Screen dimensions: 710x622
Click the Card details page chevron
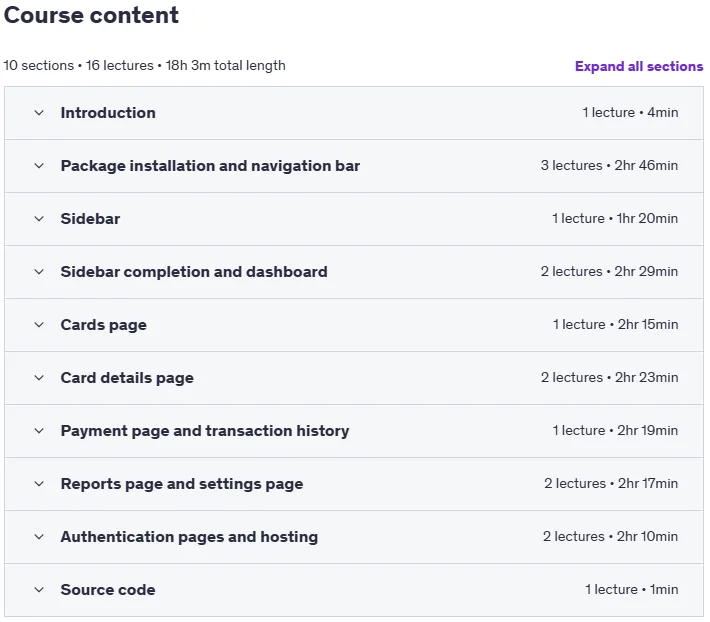coord(39,378)
